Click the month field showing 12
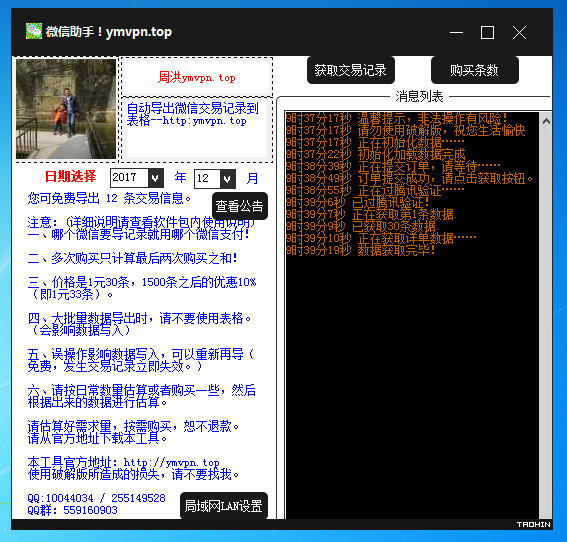567x542 pixels. click(x=207, y=179)
